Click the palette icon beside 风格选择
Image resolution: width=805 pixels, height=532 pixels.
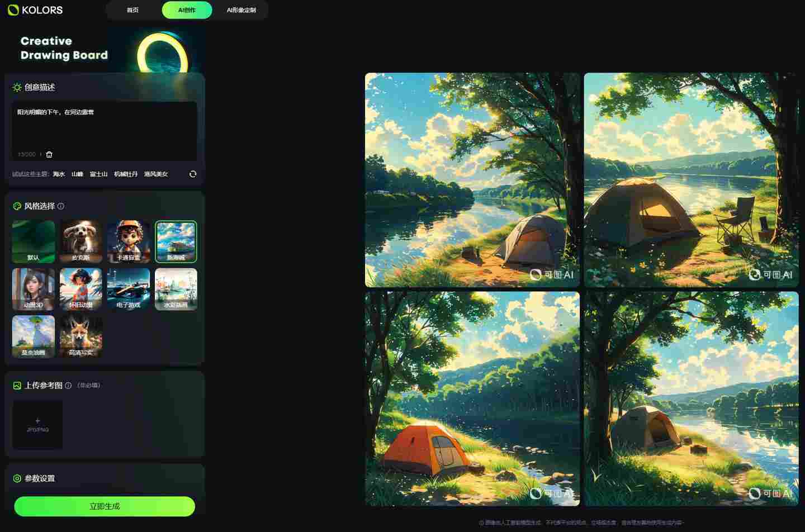pyautogui.click(x=17, y=206)
